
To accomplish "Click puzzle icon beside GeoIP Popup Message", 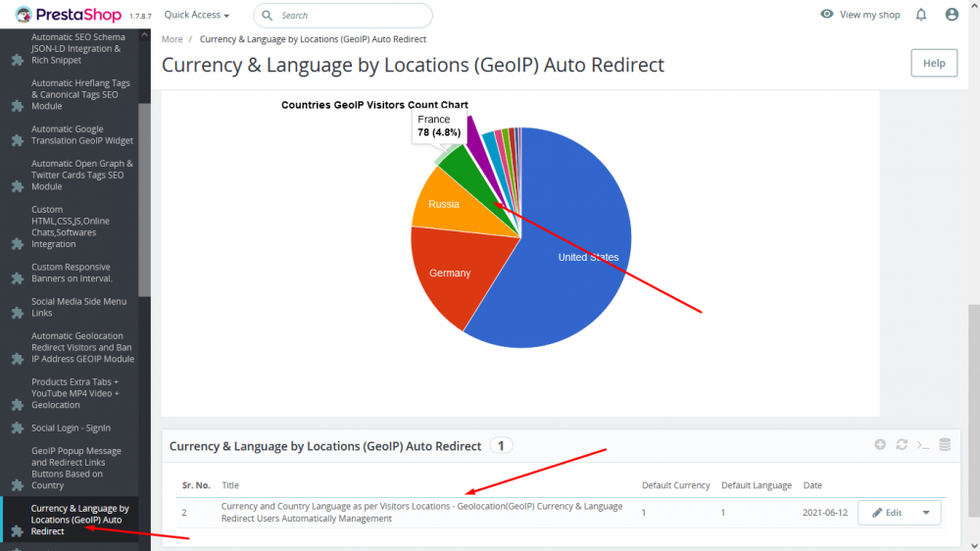I will (18, 485).
